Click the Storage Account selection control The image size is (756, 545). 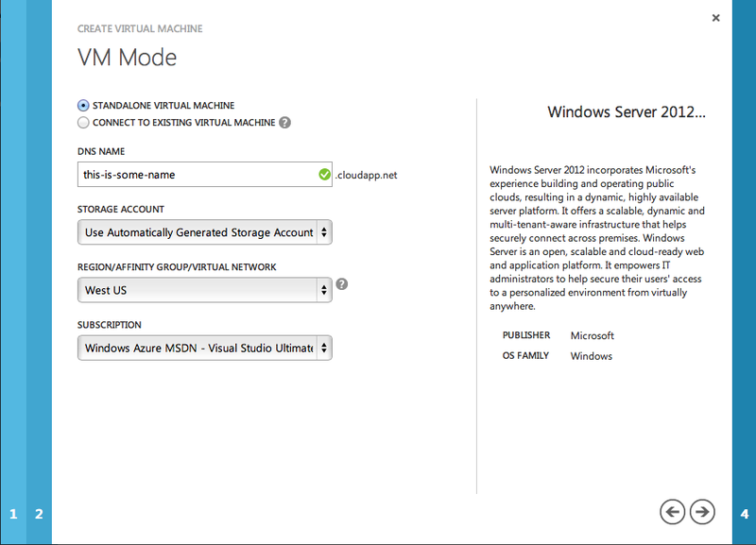[x=204, y=231]
